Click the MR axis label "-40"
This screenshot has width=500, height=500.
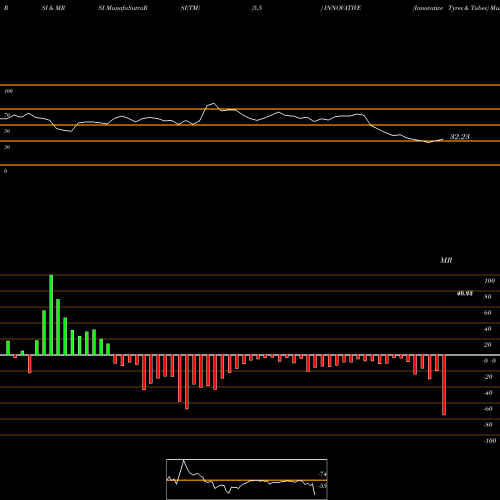(x=488, y=393)
